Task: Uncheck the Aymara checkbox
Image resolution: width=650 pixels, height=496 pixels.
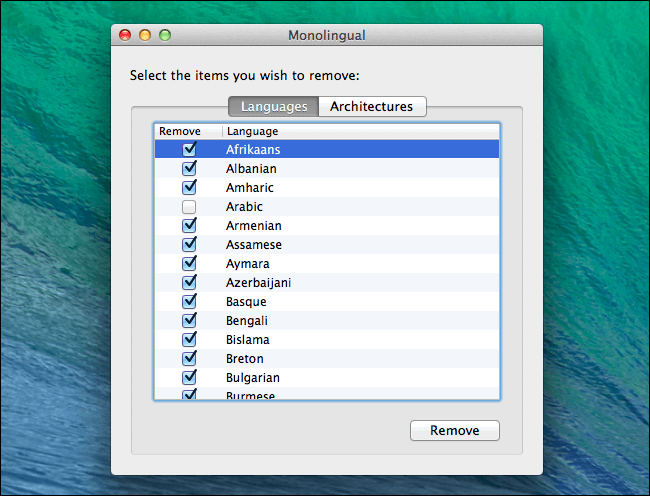Action: tap(189, 264)
